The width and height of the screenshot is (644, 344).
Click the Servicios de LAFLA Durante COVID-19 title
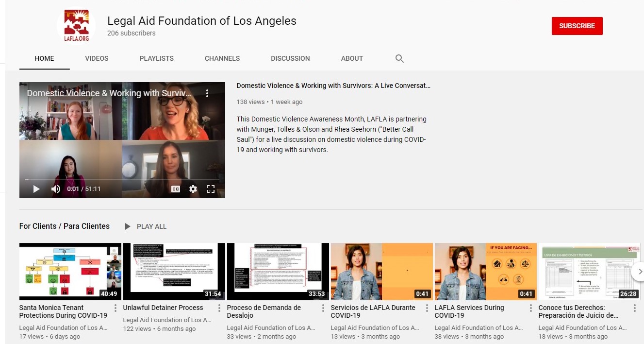tap(373, 311)
